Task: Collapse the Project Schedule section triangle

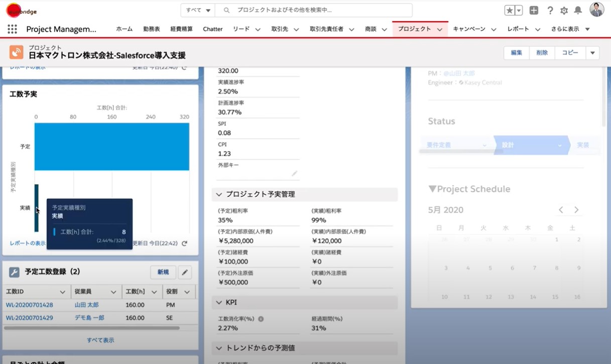Action: [x=432, y=189]
